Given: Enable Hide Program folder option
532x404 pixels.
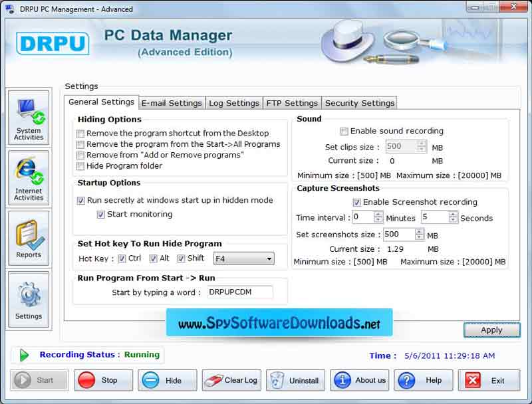Looking at the screenshot, I should click(x=80, y=166).
